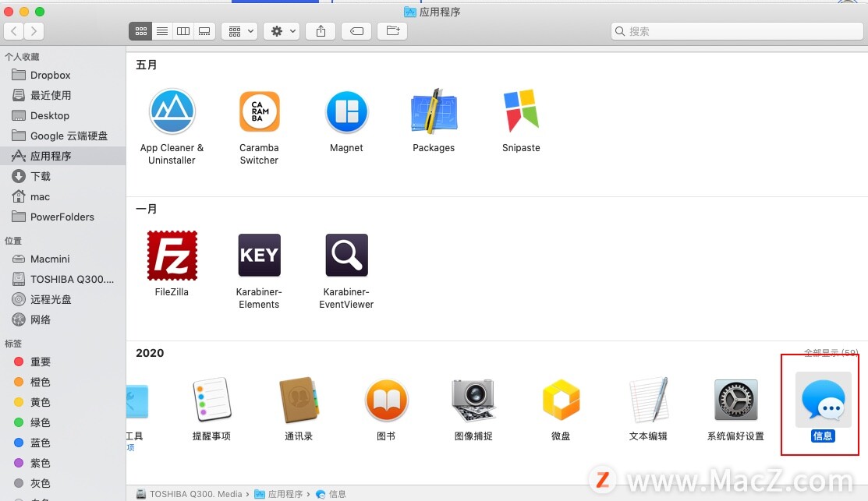Create a new folder from toolbar
This screenshot has height=501, width=868.
[392, 31]
